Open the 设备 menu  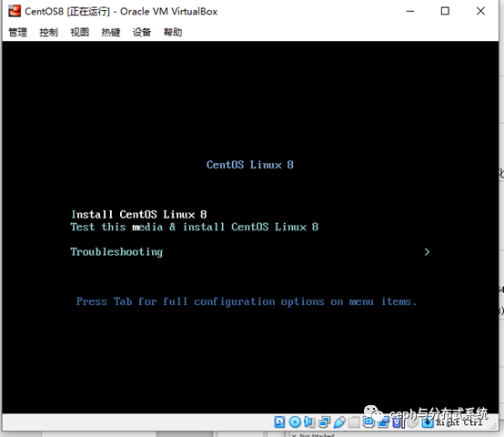pyautogui.click(x=142, y=32)
